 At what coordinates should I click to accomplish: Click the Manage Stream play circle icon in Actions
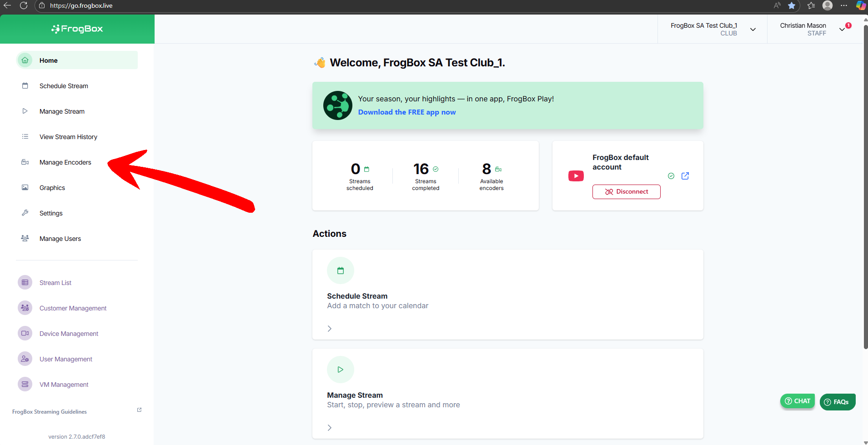click(341, 370)
